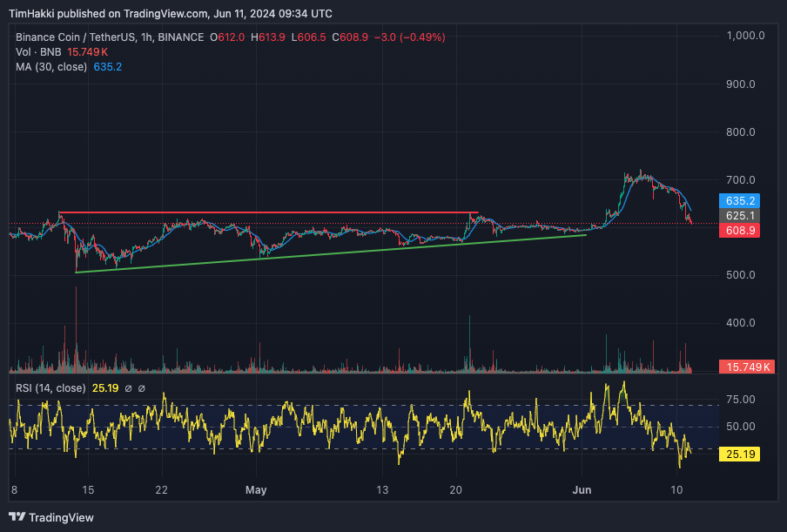Click the TradingView wordmark text
The image size is (787, 532).
click(x=61, y=517)
